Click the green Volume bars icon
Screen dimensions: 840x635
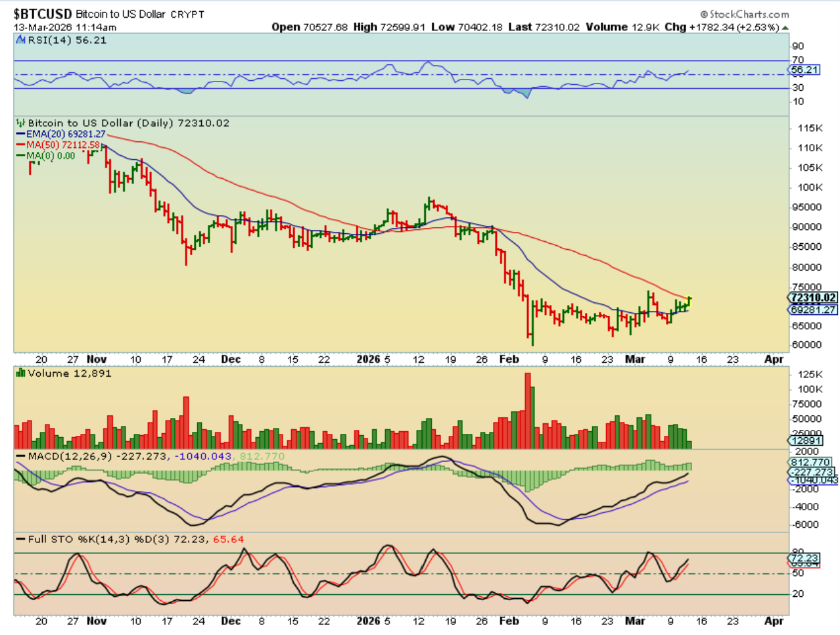coord(20,373)
